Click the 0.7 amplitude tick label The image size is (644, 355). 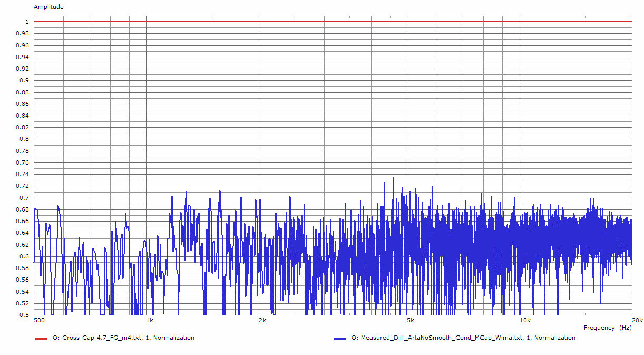point(24,198)
